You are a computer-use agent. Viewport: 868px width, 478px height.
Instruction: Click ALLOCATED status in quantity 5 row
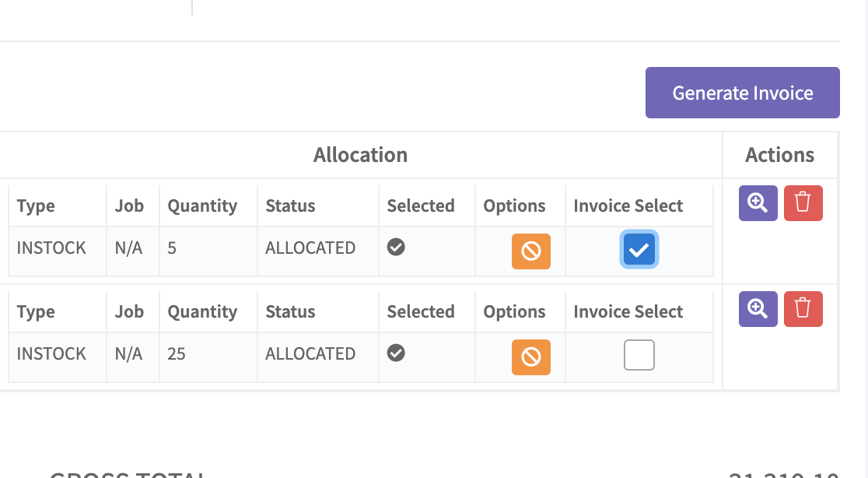pyautogui.click(x=310, y=248)
